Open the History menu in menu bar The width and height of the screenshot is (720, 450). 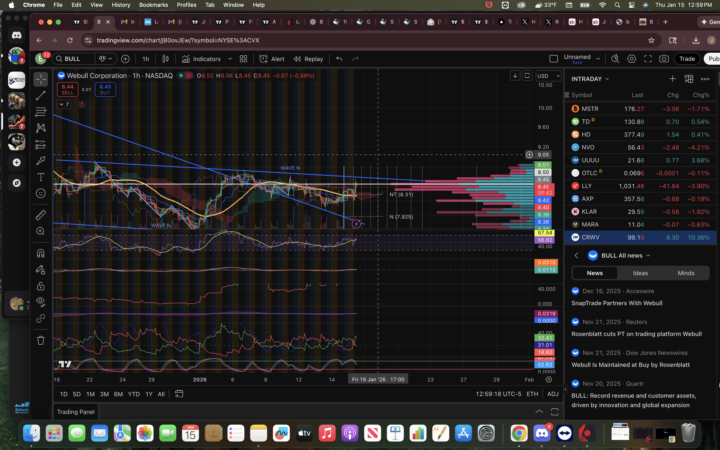click(121, 5)
